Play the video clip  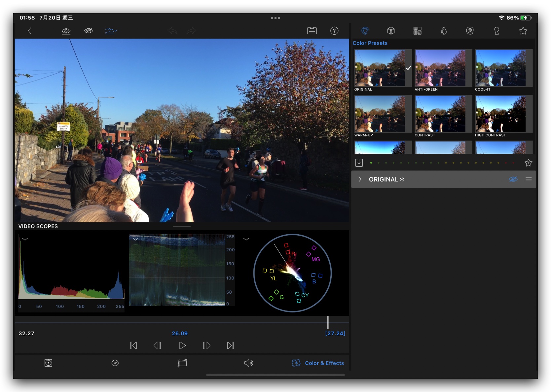tap(182, 345)
